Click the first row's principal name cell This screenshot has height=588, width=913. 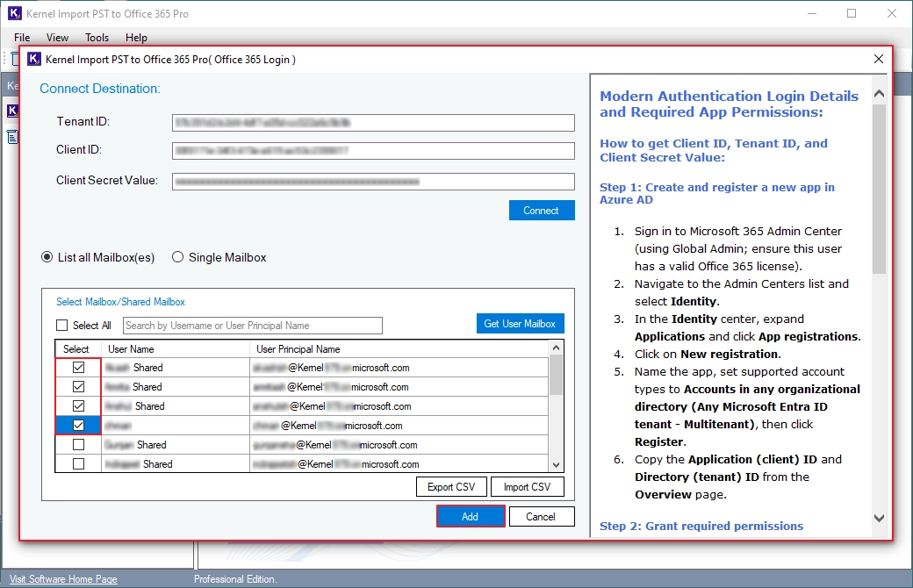click(399, 368)
